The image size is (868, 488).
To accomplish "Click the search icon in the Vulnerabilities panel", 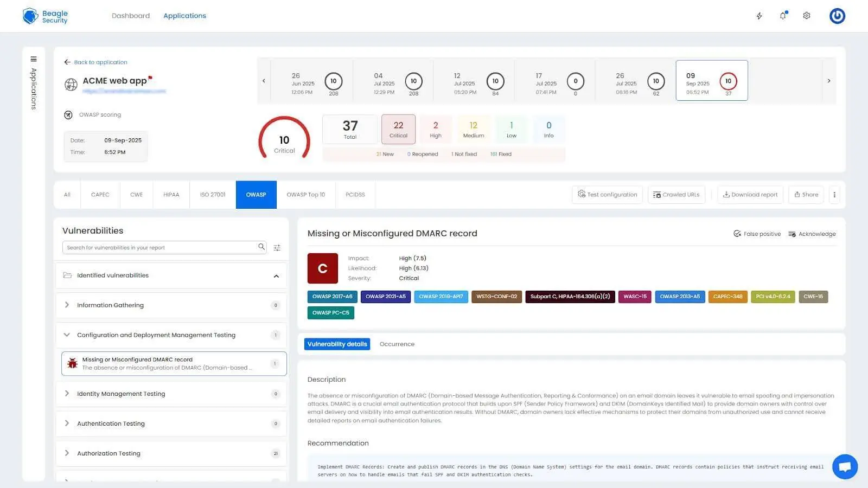I will [262, 247].
